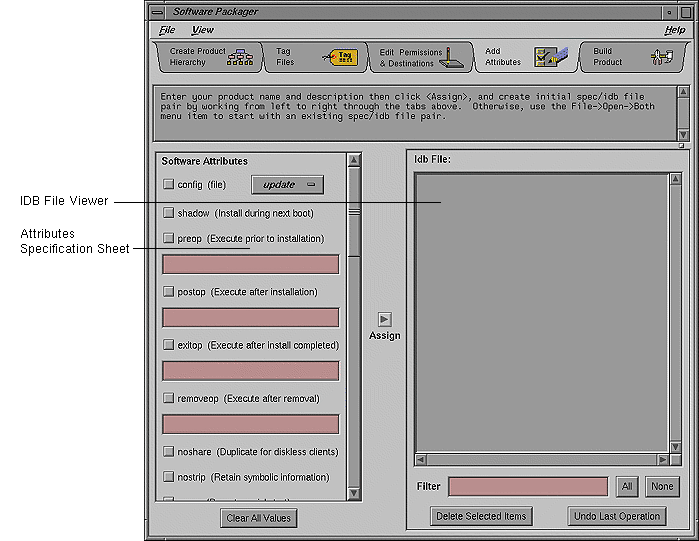Viewport: 699px width, 541px height.
Task: Open the update option dropdown for config
Action: (x=288, y=184)
